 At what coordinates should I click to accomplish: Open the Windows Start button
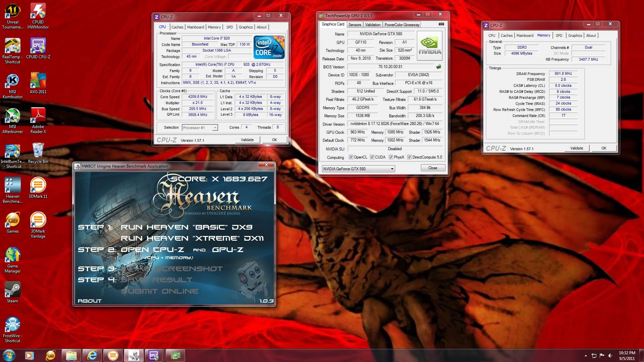(x=9, y=355)
